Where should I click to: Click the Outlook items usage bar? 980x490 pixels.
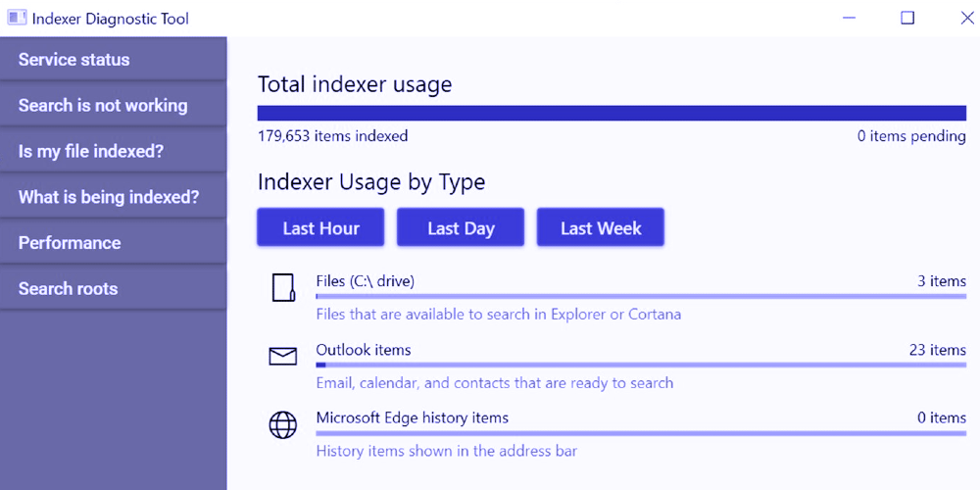click(x=641, y=365)
